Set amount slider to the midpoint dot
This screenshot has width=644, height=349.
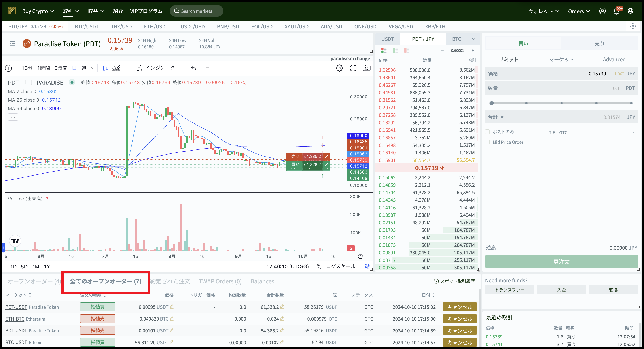pyautogui.click(x=561, y=103)
